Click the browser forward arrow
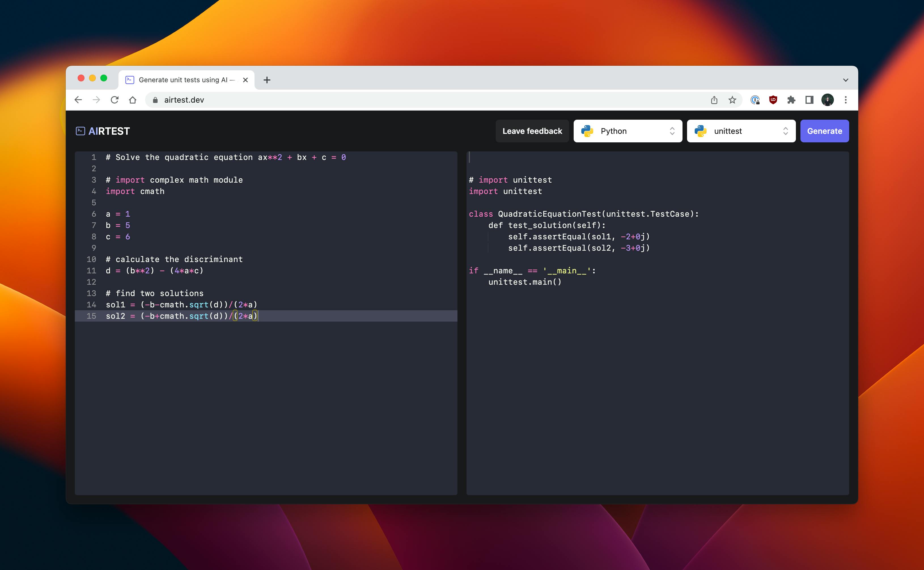924x570 pixels. tap(96, 100)
